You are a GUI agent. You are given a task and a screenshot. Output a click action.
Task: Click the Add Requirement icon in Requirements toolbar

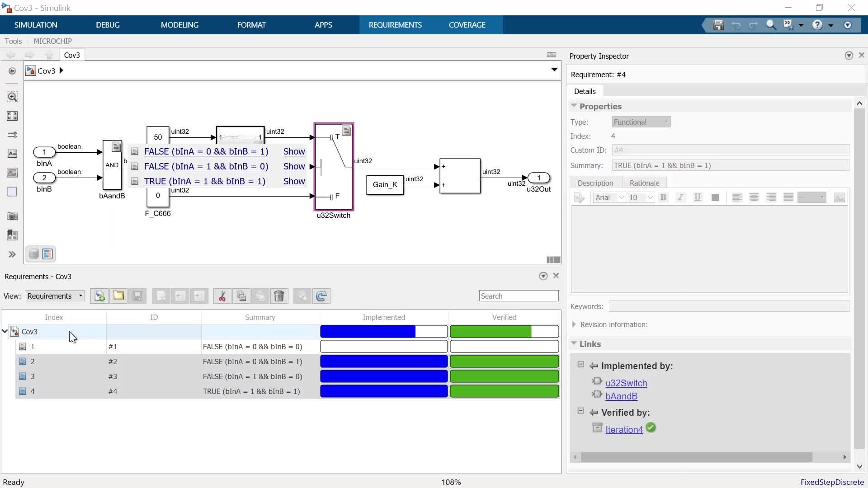tap(99, 296)
